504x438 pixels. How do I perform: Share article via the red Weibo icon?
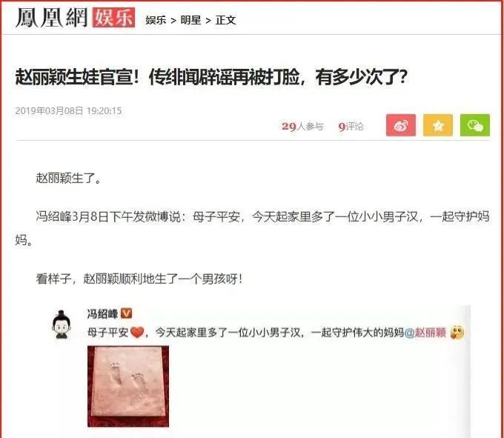pyautogui.click(x=400, y=125)
